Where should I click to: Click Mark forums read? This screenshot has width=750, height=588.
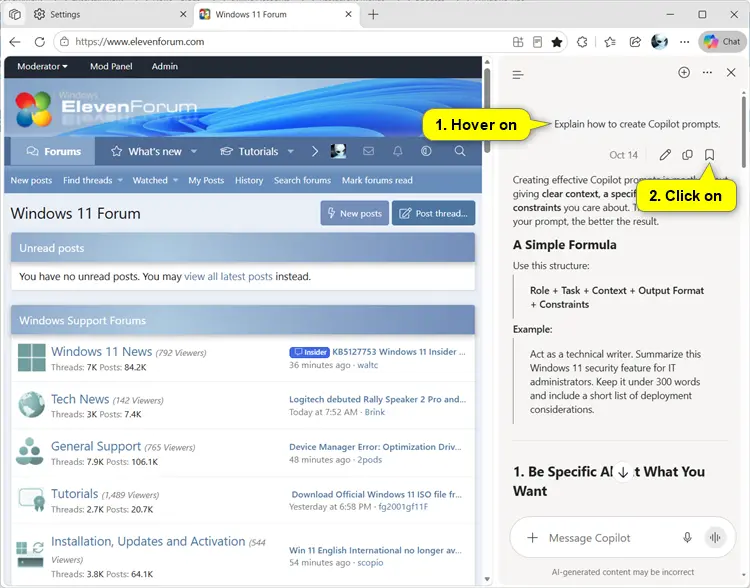pos(377,180)
